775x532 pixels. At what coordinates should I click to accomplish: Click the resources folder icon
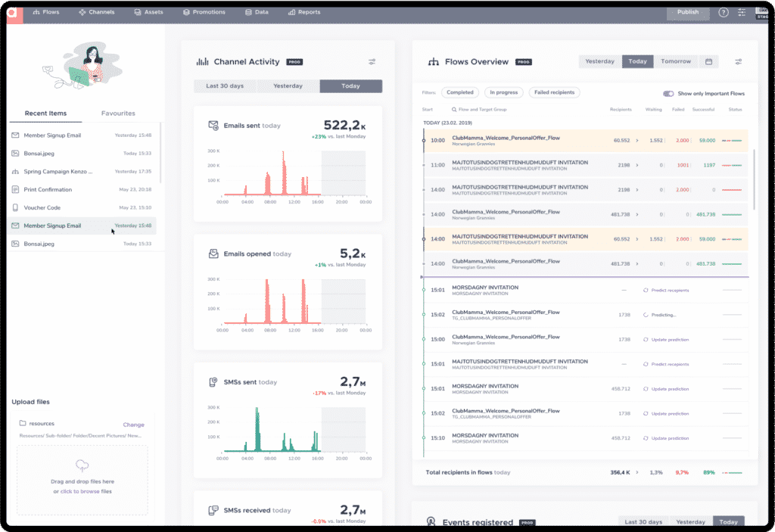tap(23, 423)
